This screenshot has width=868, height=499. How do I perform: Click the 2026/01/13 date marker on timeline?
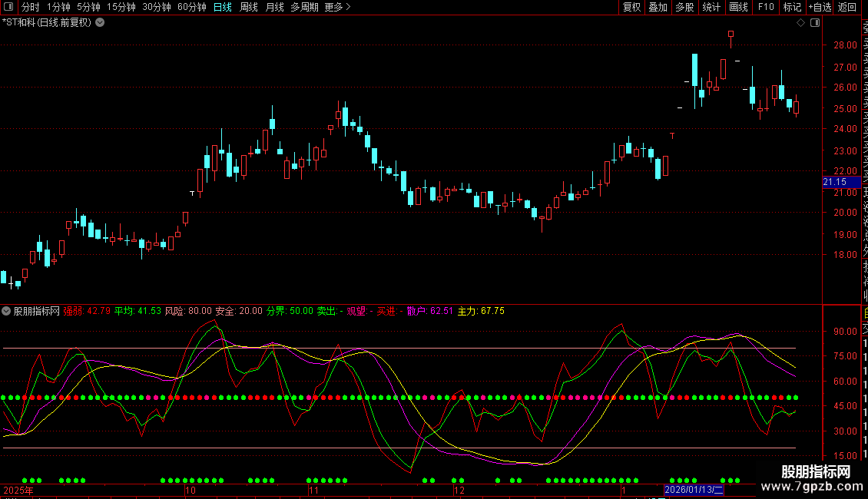694,490
